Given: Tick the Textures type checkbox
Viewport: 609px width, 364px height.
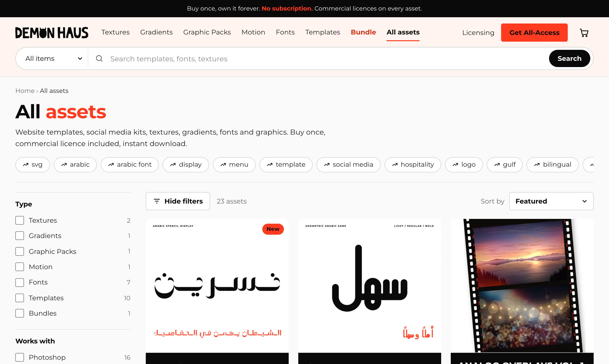Looking at the screenshot, I should 20,220.
